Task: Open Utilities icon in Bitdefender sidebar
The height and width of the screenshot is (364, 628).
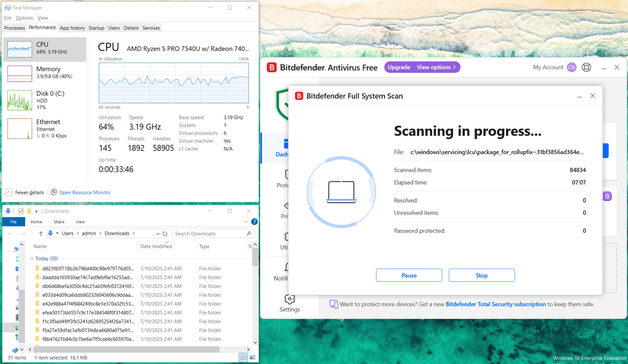Action: click(x=286, y=237)
